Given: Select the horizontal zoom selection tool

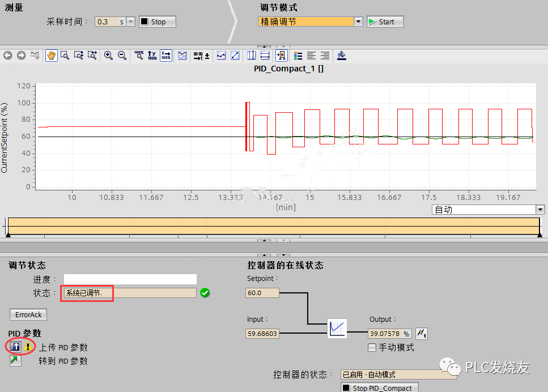Looking at the screenshot, I should (92, 55).
